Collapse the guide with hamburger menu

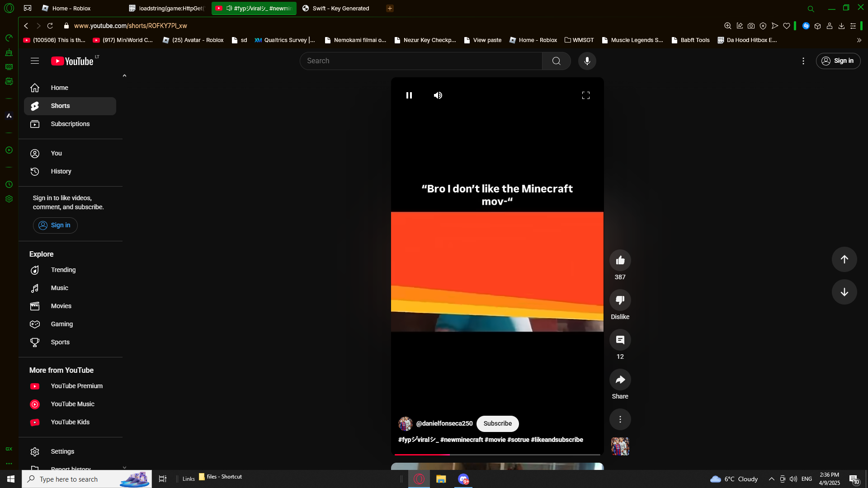coord(35,61)
